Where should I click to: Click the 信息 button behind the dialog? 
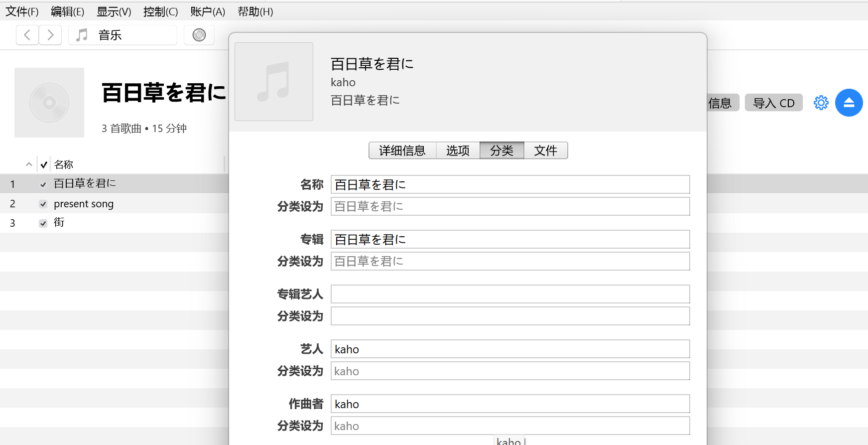point(723,103)
